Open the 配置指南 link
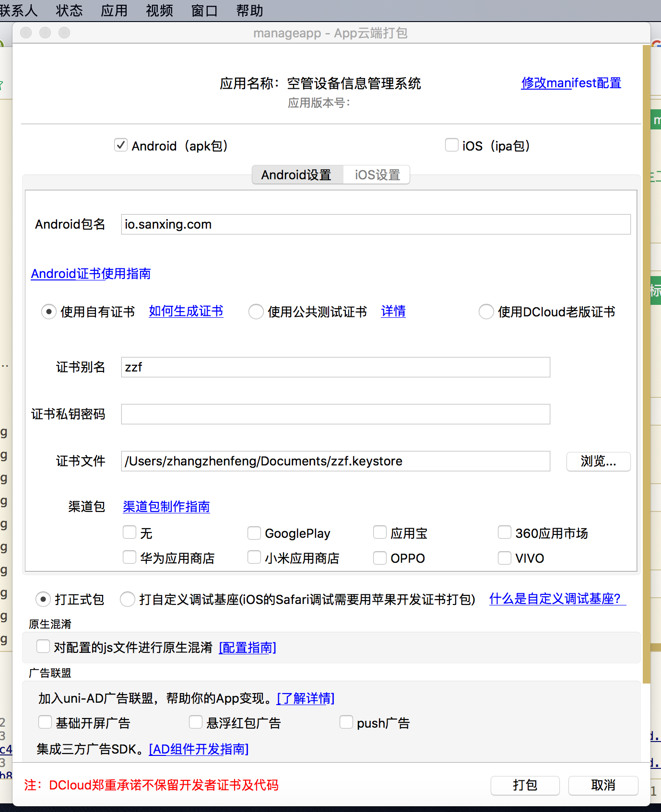This screenshot has height=812, width=661. pyautogui.click(x=248, y=648)
